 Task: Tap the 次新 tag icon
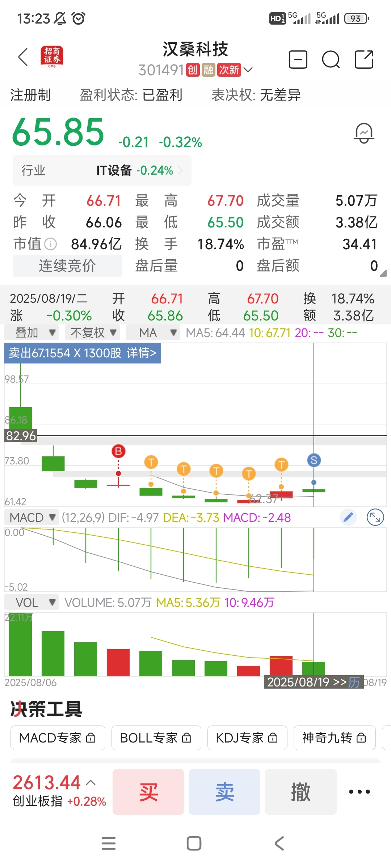pos(229,70)
